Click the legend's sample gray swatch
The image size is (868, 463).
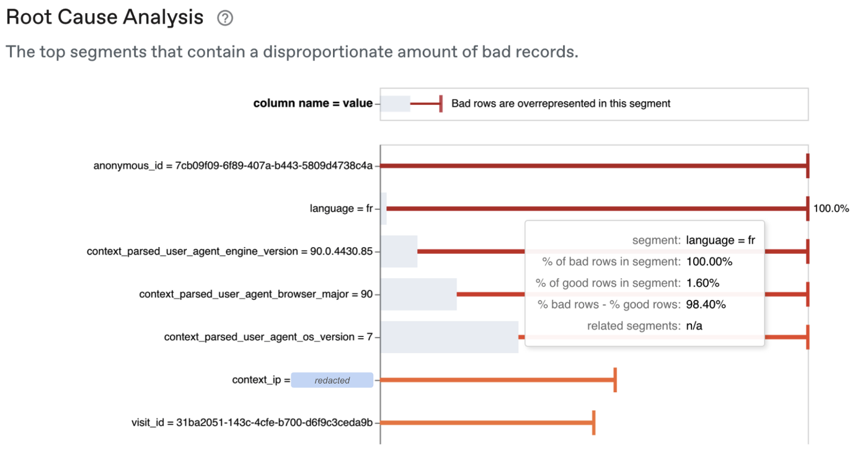(x=396, y=104)
